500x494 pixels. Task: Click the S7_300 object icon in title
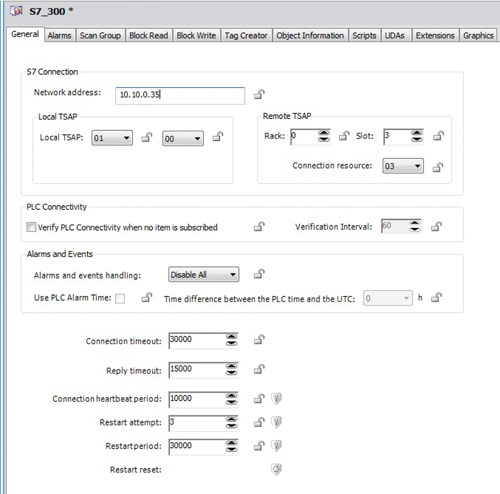click(16, 11)
